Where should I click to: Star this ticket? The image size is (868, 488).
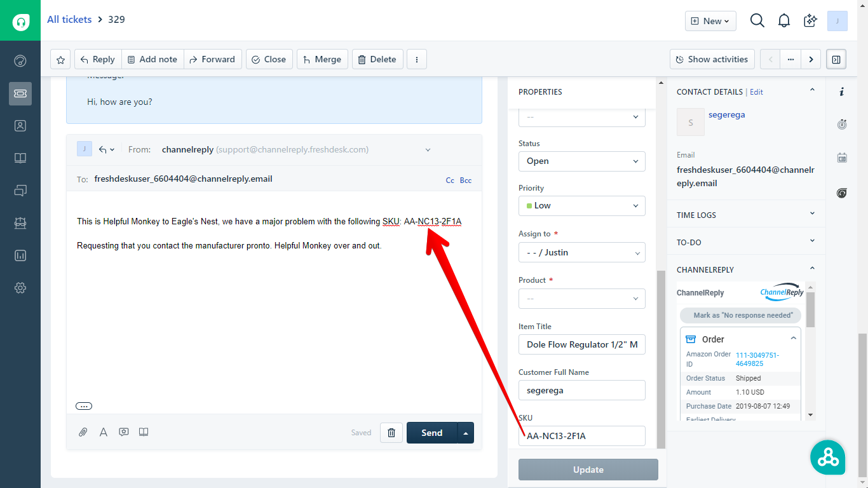tap(60, 59)
